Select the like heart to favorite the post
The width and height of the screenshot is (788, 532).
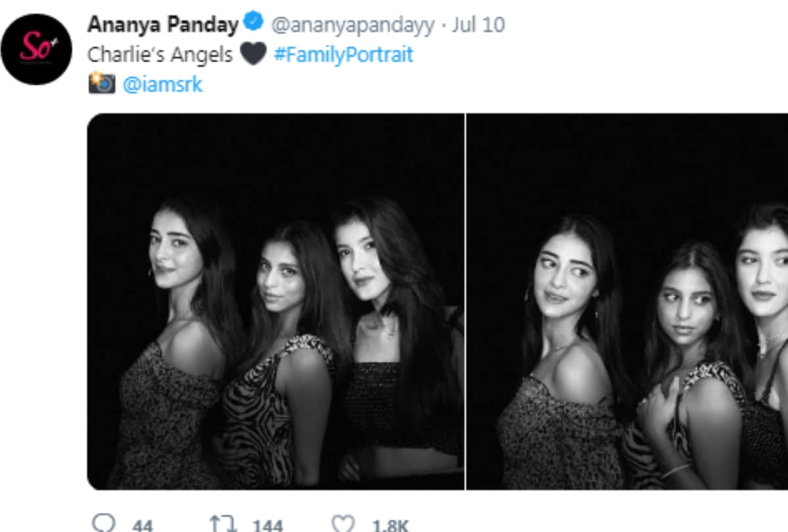point(341,521)
